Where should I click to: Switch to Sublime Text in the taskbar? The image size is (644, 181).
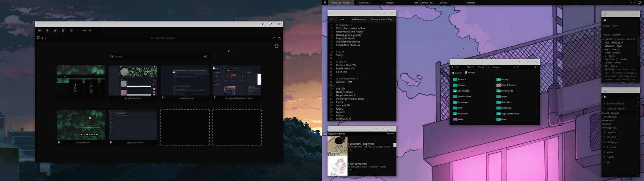click(423, 3)
